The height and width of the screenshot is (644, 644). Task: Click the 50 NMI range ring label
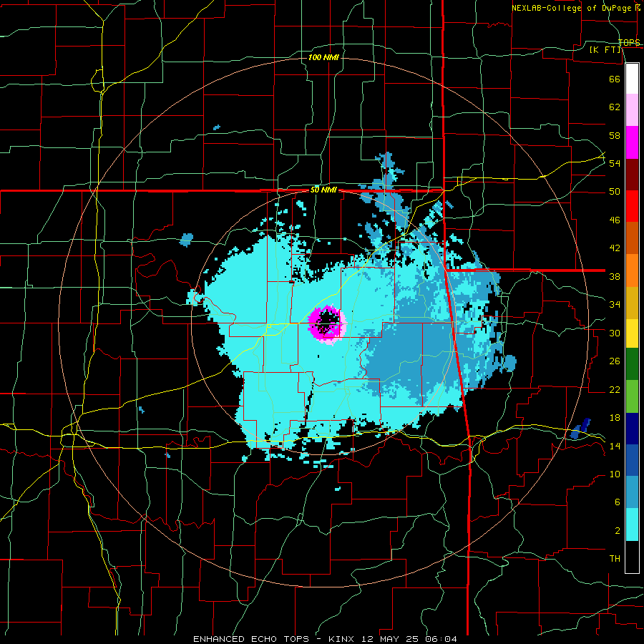click(x=323, y=190)
